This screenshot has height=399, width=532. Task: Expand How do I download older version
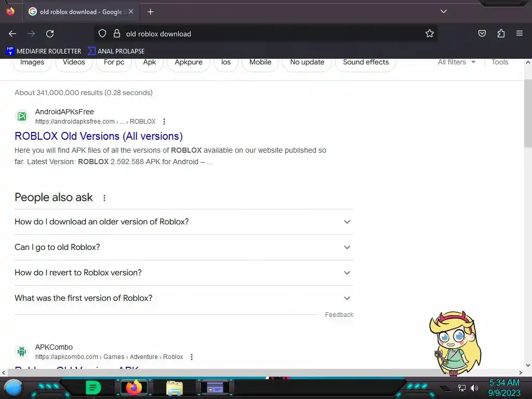click(183, 222)
